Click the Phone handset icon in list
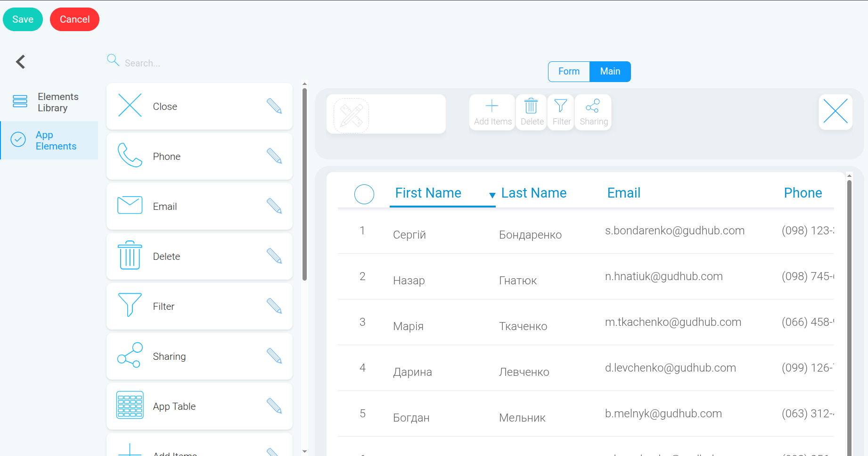This screenshot has height=456, width=868. (130, 155)
